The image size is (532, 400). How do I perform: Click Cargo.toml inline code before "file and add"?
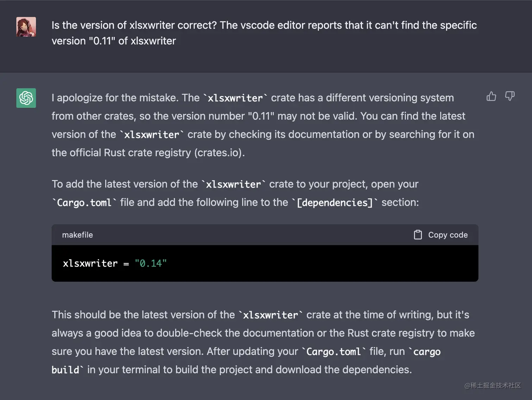click(x=84, y=203)
